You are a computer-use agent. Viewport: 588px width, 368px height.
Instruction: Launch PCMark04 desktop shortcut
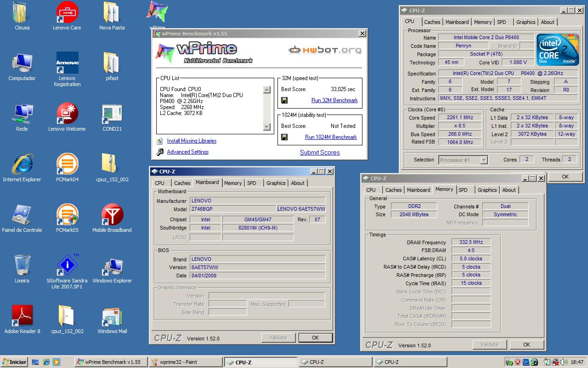point(67,165)
